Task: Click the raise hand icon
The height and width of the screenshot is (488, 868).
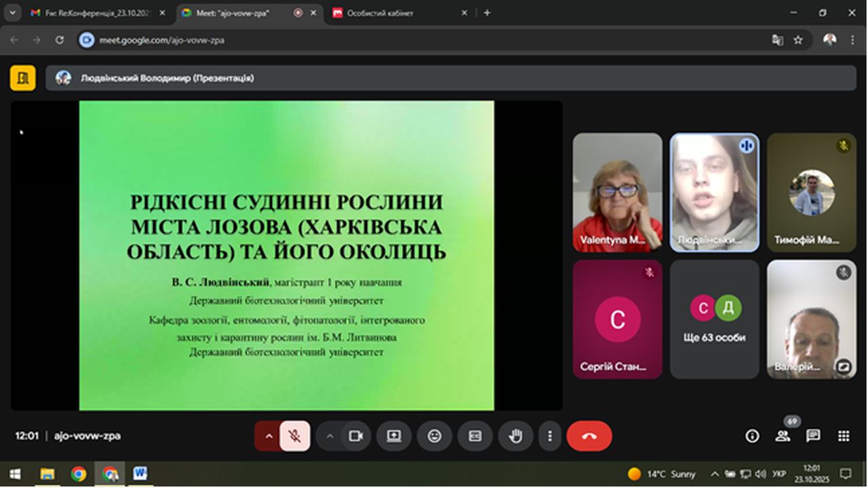Action: tap(515, 436)
